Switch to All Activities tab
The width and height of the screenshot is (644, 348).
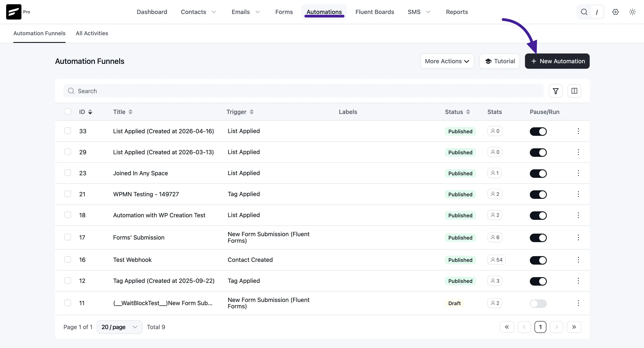click(x=92, y=33)
